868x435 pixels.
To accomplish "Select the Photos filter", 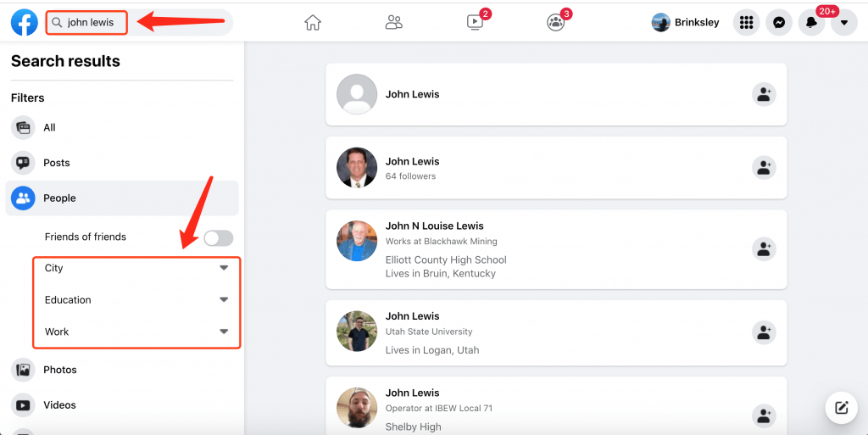I will pos(122,370).
